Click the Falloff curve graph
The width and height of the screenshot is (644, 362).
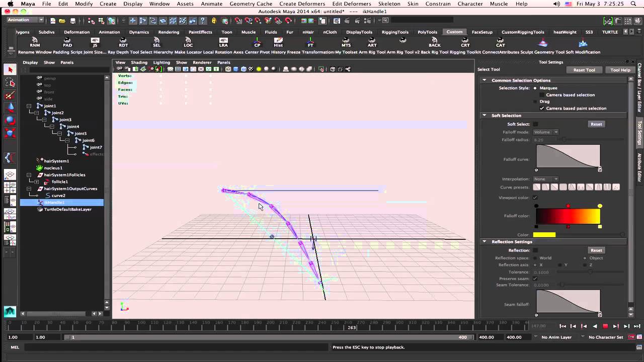pyautogui.click(x=568, y=156)
